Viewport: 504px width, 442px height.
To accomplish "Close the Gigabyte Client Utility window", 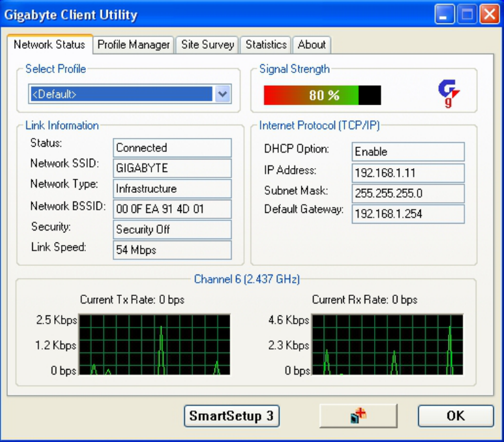I will click(489, 14).
